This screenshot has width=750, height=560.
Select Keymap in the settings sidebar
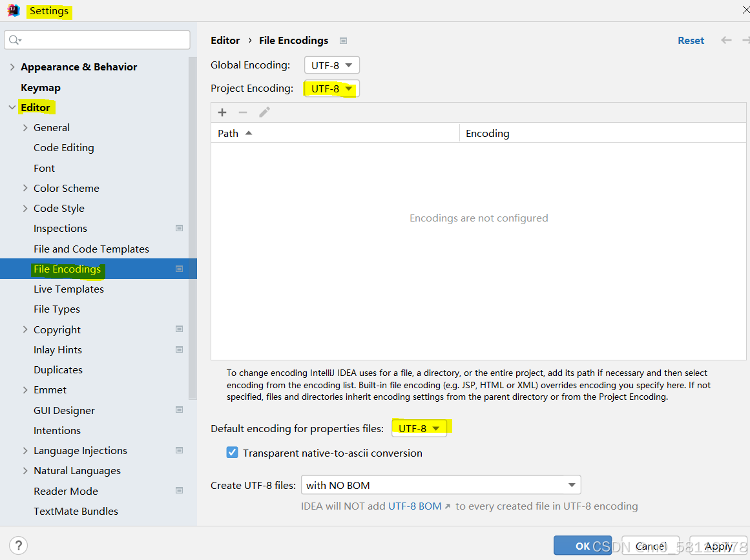coord(41,87)
